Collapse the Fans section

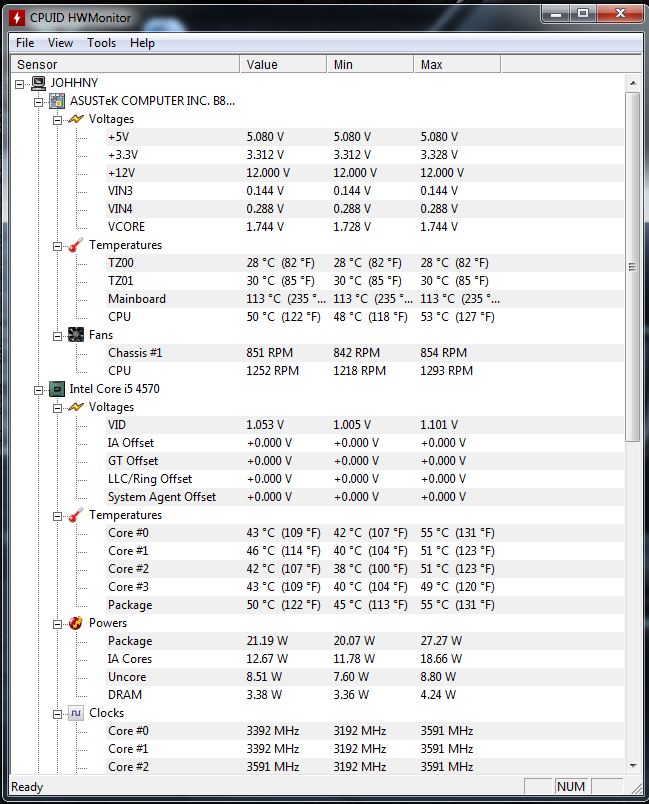point(57,336)
